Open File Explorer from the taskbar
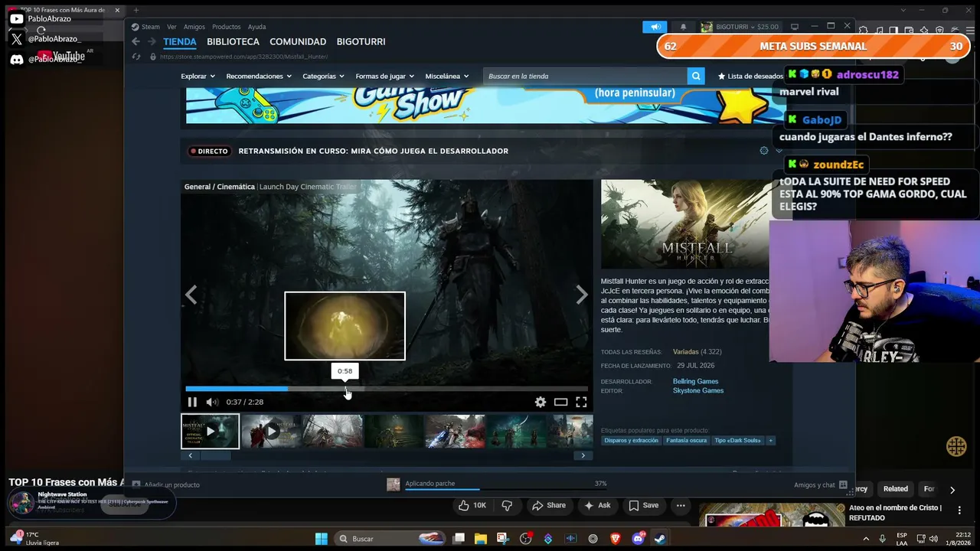The width and height of the screenshot is (980, 551). coord(481,539)
